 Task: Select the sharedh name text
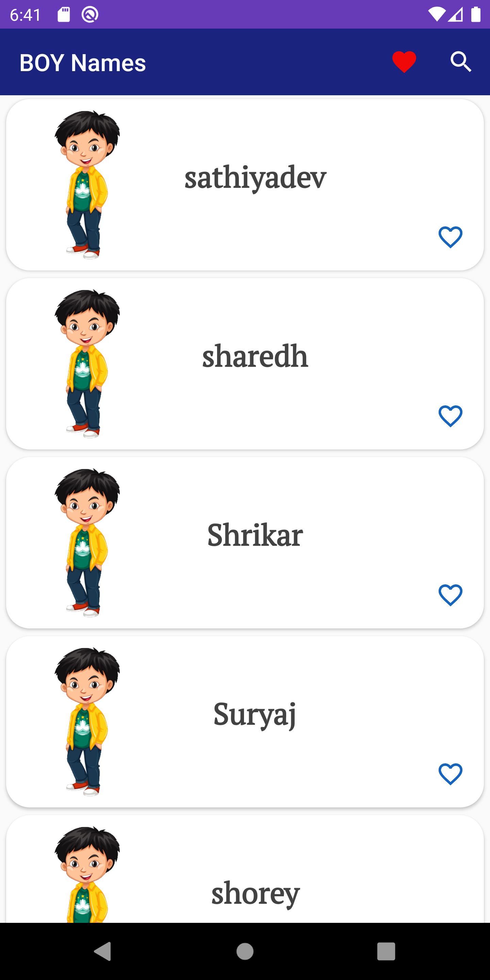point(255,356)
